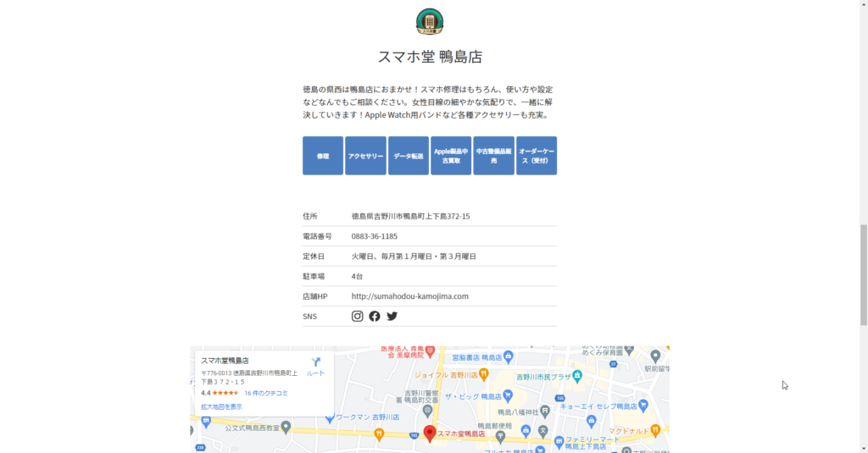Click ファミリーマート 鴨島上下島店 marker
The image size is (868, 453).
559,441
